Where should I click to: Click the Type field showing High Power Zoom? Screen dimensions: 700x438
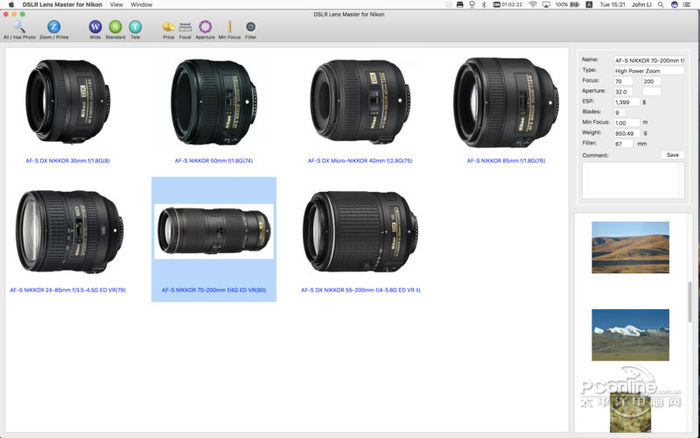649,71
